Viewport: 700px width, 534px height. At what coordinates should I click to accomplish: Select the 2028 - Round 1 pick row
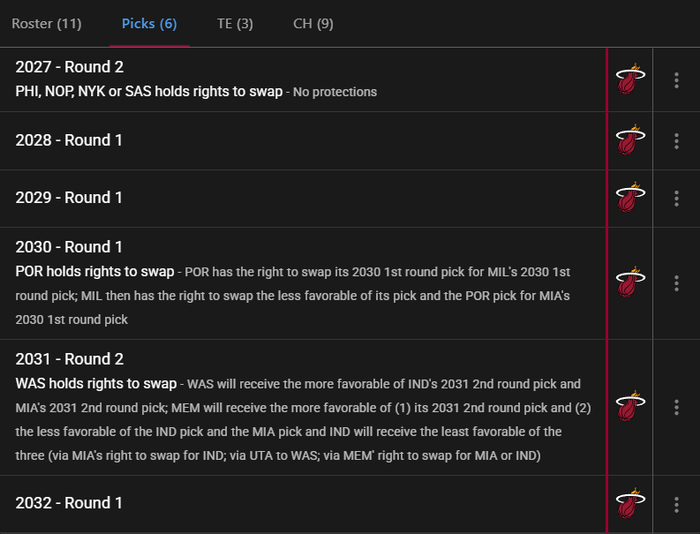(303, 141)
